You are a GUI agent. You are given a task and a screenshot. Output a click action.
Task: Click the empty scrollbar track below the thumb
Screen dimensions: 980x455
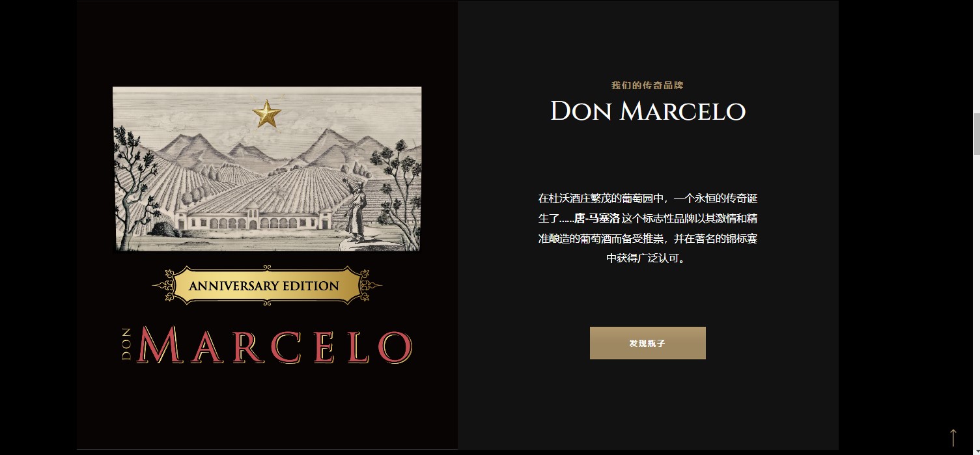tap(976, 299)
